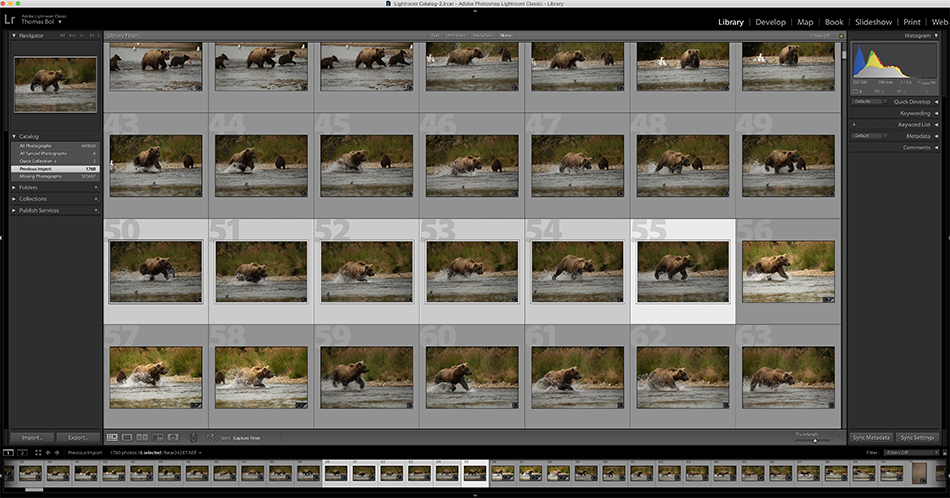The image size is (950, 498).
Task: Toggle second window display button 2
Action: click(x=22, y=453)
